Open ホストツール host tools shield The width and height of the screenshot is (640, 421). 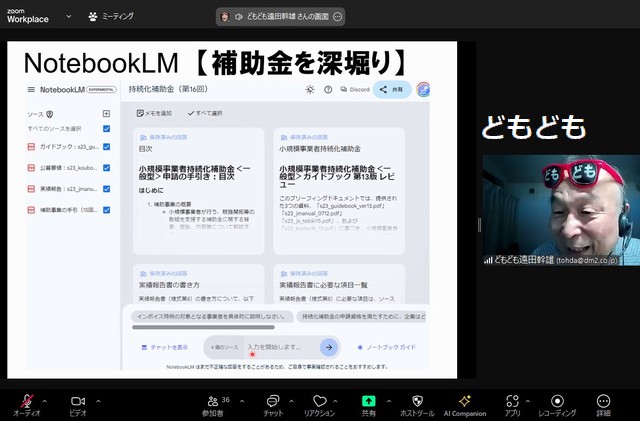pos(417,401)
